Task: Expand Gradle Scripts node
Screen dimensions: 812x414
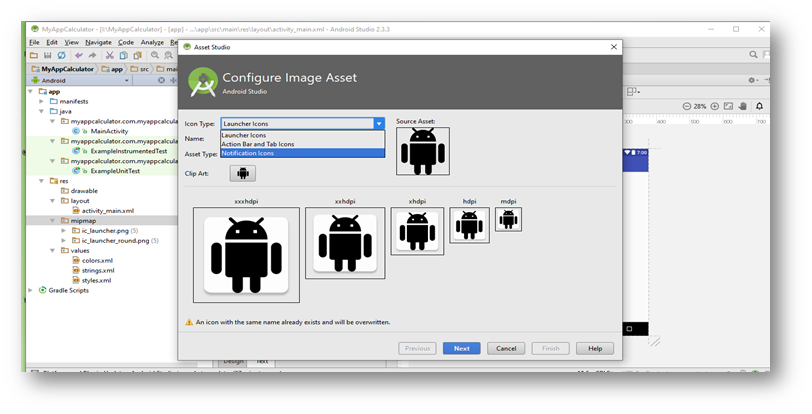Action: [x=31, y=290]
